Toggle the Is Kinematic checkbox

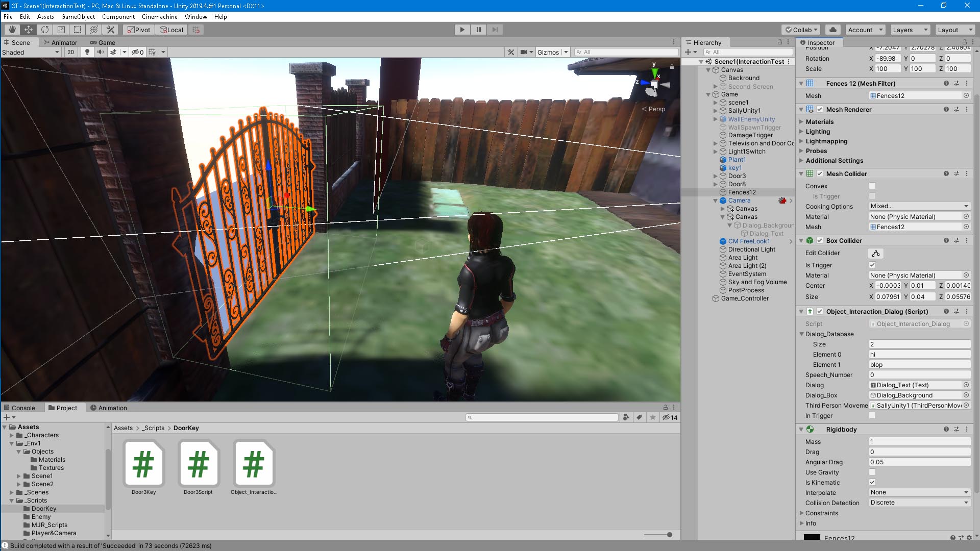coord(872,483)
